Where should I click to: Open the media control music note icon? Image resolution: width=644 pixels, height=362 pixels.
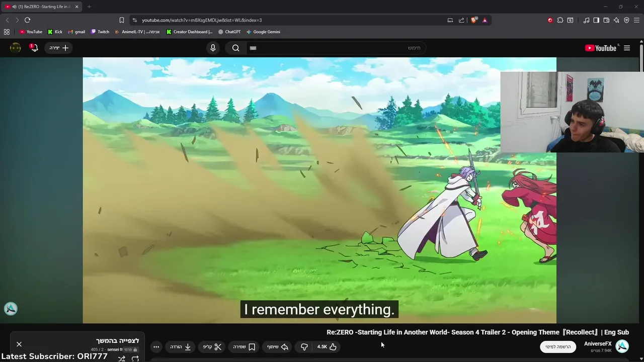point(586,20)
